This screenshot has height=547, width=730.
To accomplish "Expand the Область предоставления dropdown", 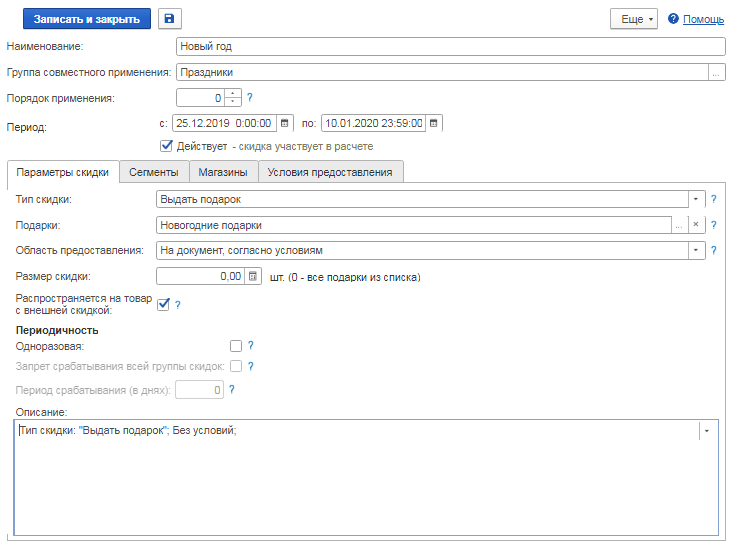I will point(696,250).
